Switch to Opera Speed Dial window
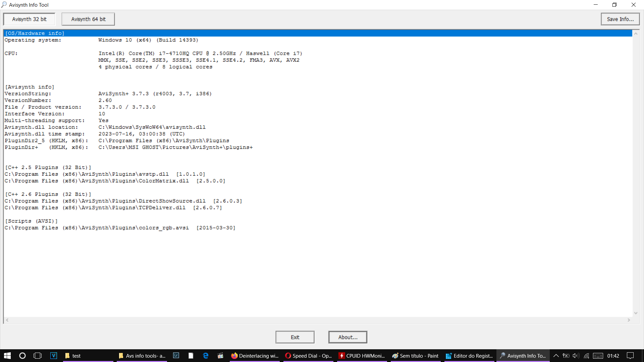 click(x=308, y=356)
